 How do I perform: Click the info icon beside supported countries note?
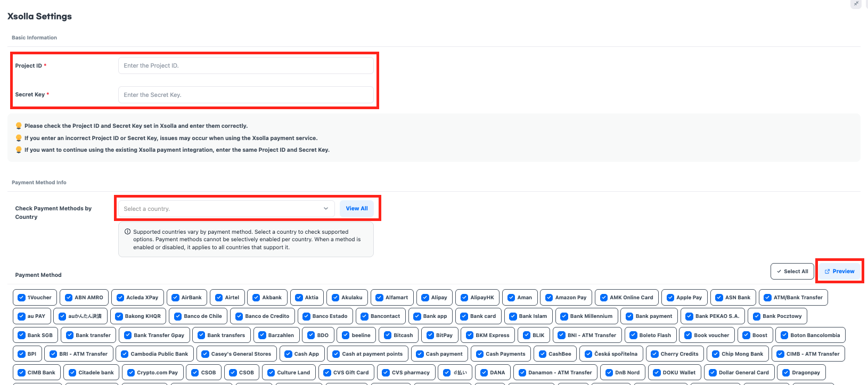(127, 232)
